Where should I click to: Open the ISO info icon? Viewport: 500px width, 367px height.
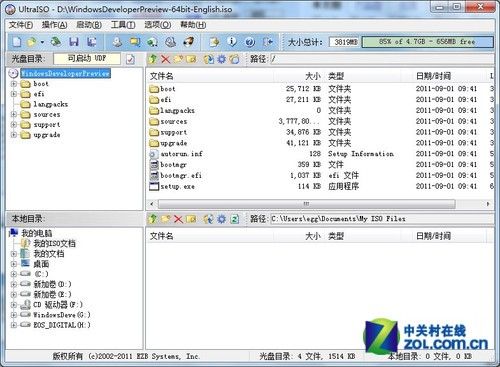232,42
